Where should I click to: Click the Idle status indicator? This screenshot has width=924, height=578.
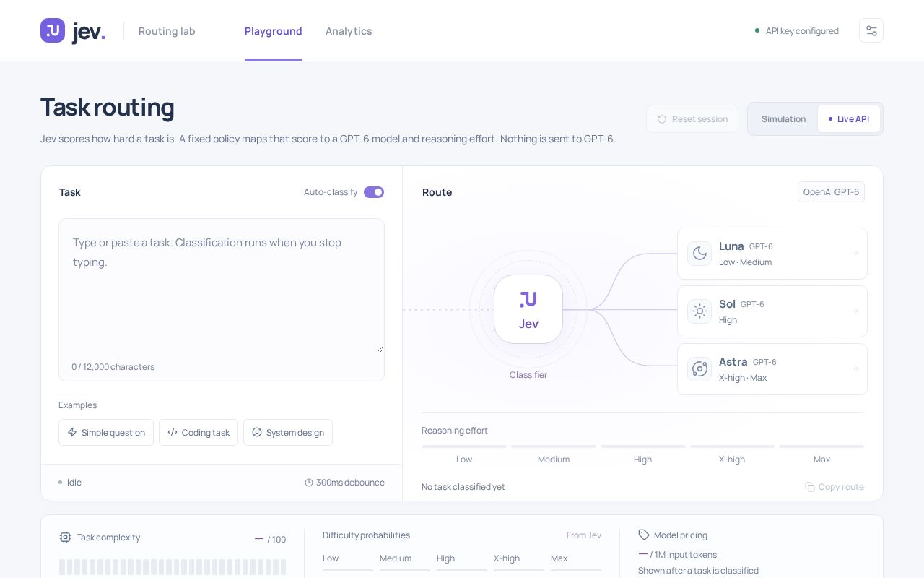click(x=70, y=483)
